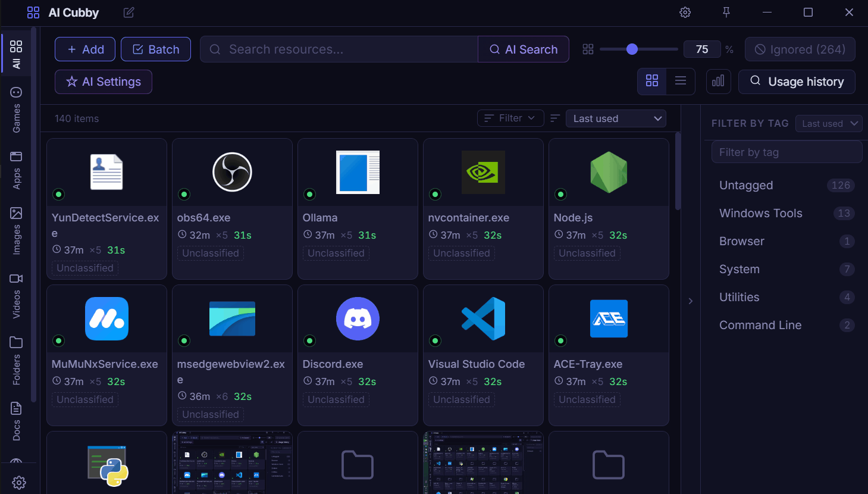The width and height of the screenshot is (868, 494).
Task: Click the Visual Studio Code card title
Action: (477, 364)
